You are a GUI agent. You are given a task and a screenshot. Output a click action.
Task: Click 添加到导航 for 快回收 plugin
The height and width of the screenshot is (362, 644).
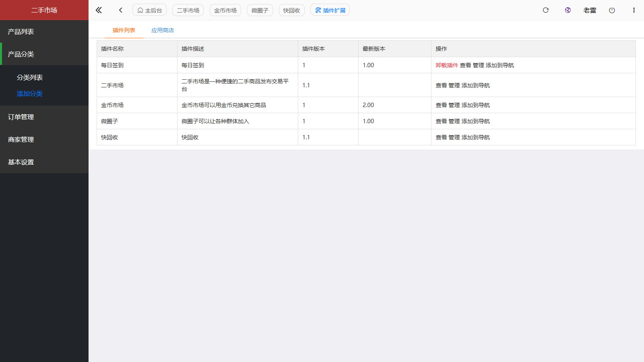pos(476,137)
